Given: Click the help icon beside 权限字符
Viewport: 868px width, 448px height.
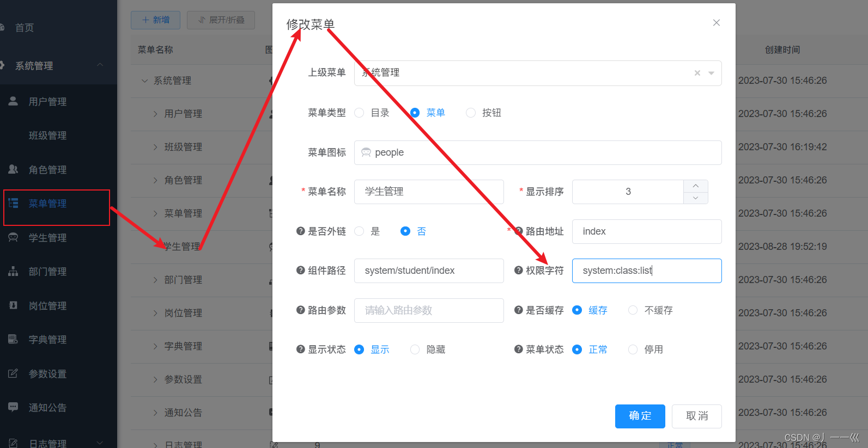Looking at the screenshot, I should pyautogui.click(x=518, y=271).
